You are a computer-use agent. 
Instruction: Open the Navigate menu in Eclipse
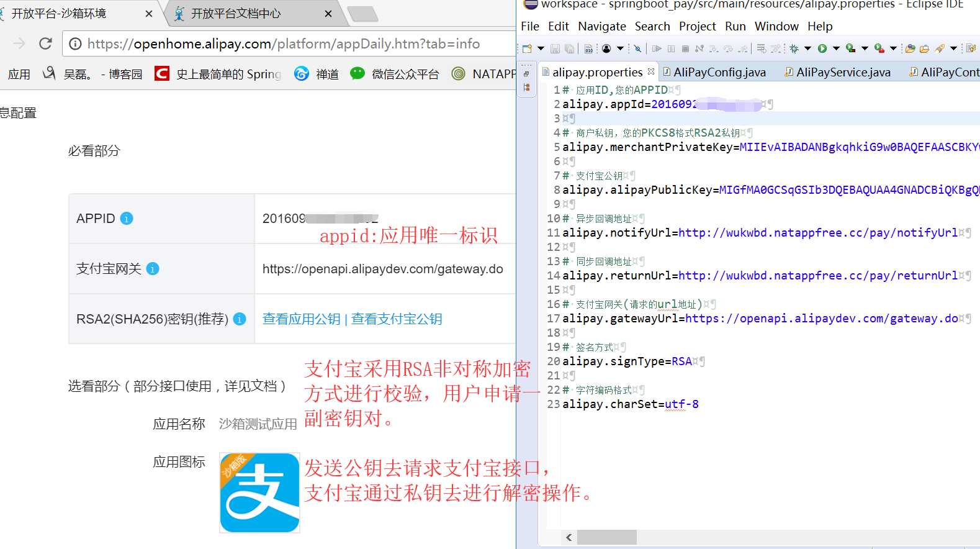(x=602, y=26)
